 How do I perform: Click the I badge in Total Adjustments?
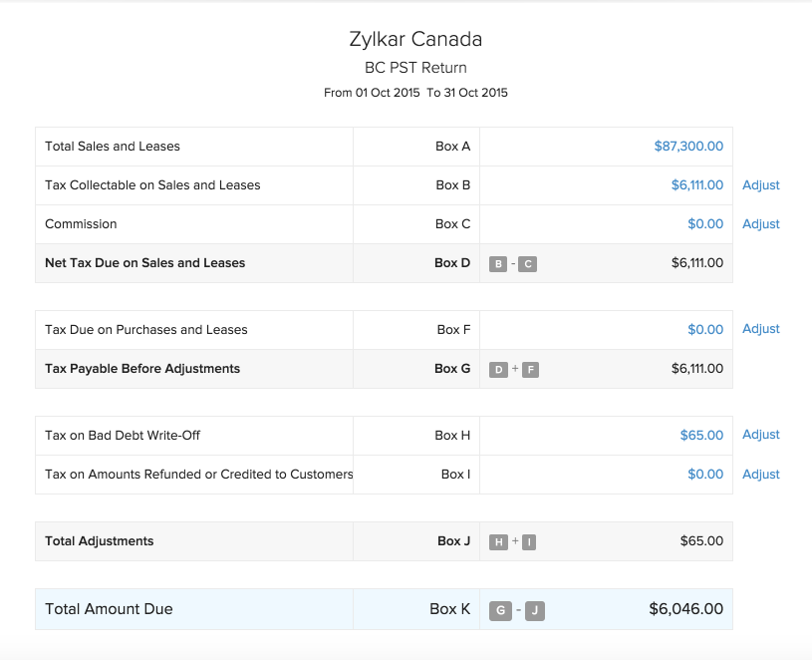coord(529,542)
